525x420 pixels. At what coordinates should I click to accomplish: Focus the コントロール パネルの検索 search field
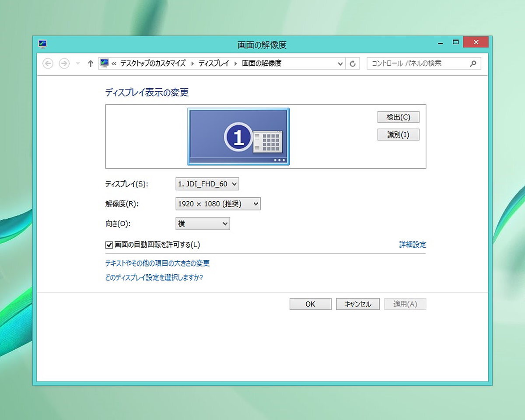click(423, 63)
